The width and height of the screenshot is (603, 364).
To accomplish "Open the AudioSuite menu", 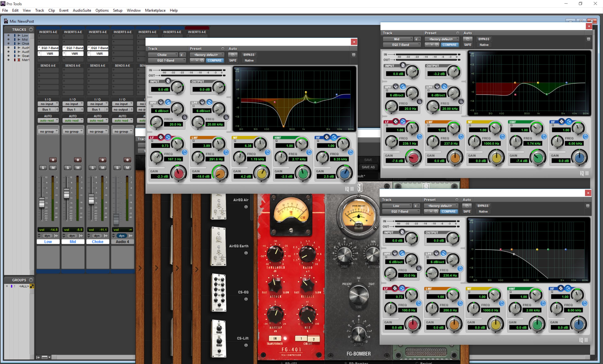I will pyautogui.click(x=82, y=10).
